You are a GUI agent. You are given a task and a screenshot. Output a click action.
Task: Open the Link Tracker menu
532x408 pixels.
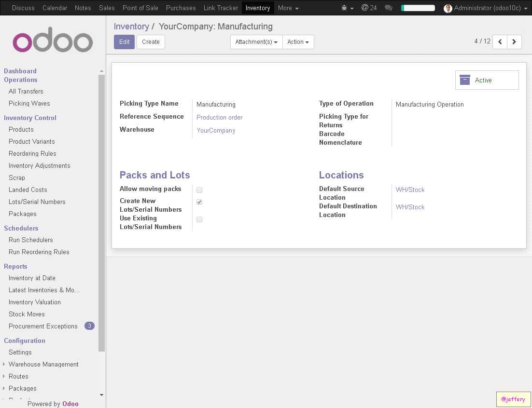(221, 8)
